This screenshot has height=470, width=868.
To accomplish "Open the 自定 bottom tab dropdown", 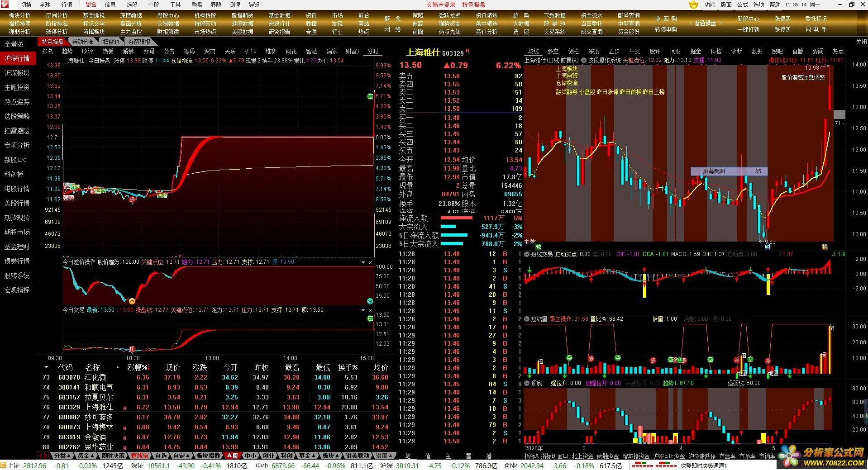I will [181, 456].
